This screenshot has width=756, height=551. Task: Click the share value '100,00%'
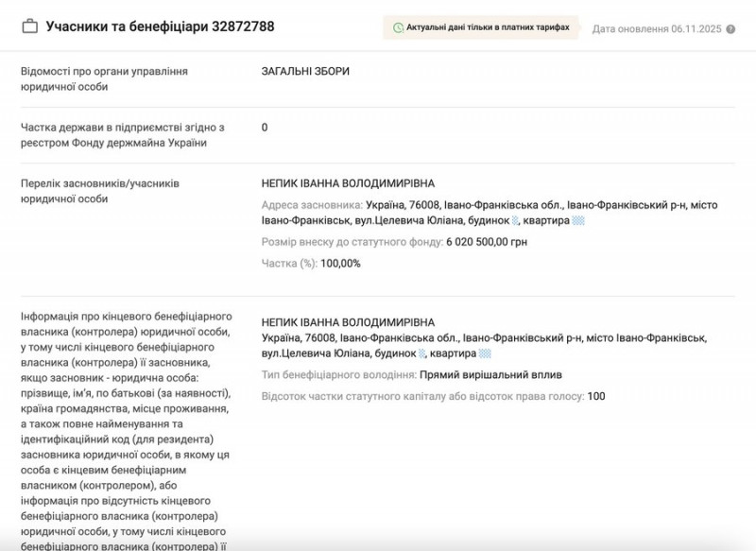(x=340, y=263)
